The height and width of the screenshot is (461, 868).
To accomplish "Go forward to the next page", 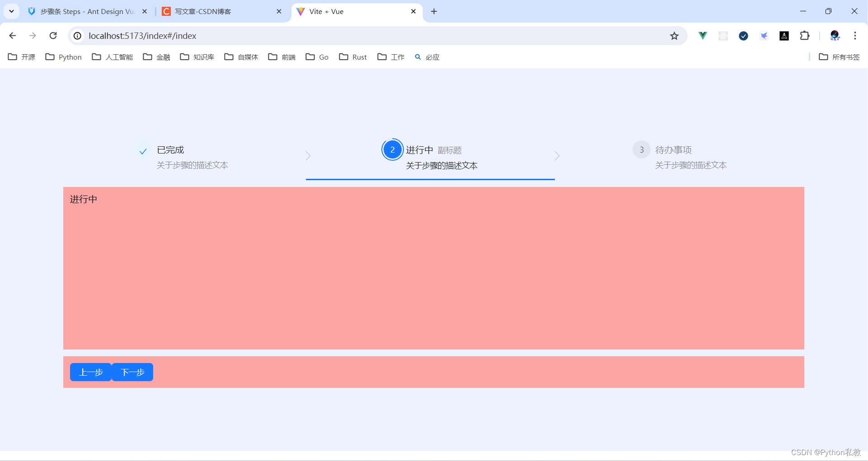I will (33, 36).
